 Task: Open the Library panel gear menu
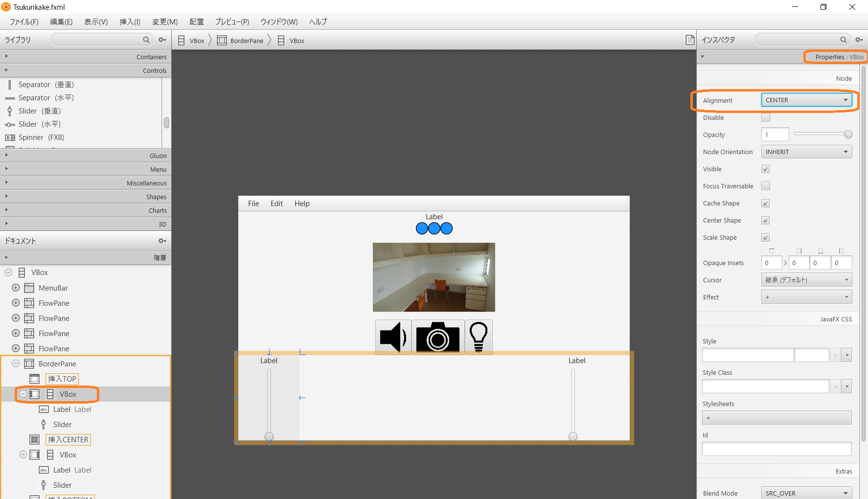click(x=162, y=40)
